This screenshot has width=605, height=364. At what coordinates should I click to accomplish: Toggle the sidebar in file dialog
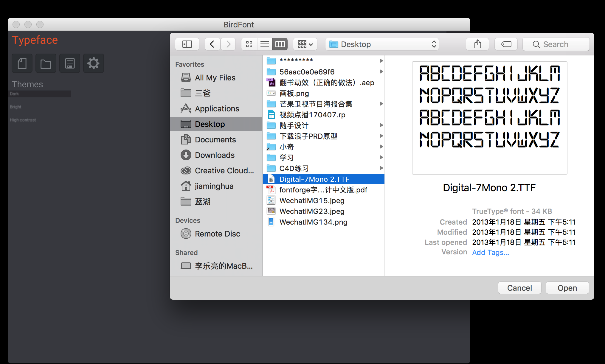click(x=187, y=44)
